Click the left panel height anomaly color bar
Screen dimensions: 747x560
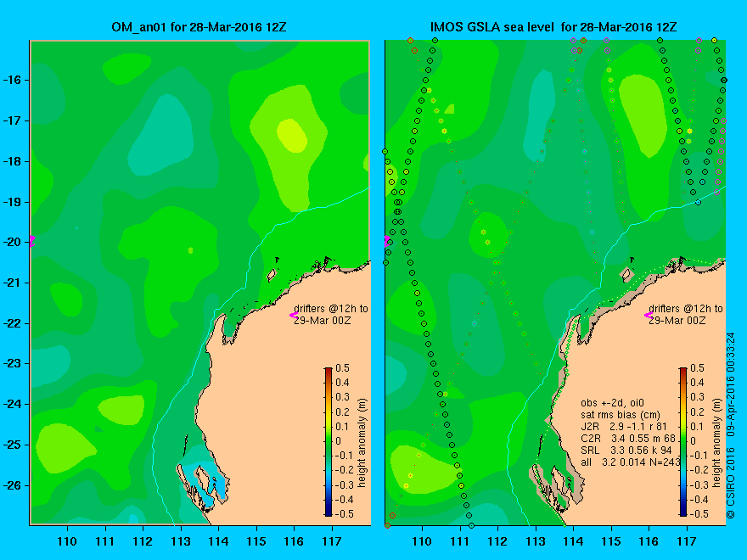tap(329, 442)
